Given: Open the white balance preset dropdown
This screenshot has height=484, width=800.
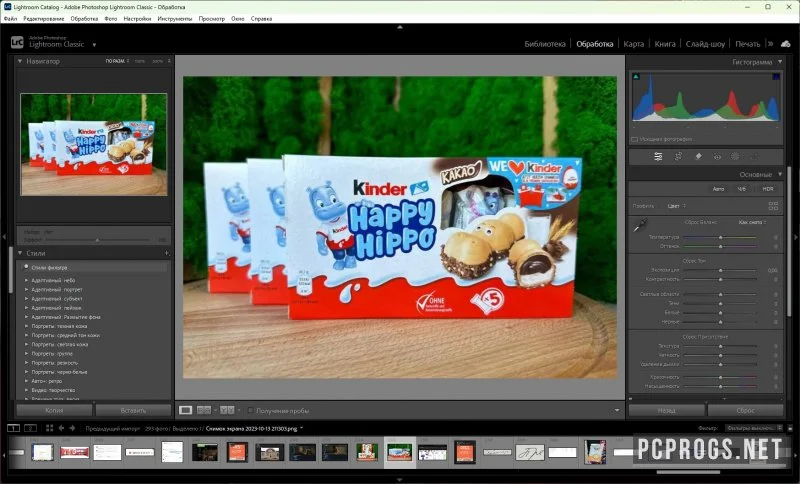Looking at the screenshot, I should tap(753, 222).
